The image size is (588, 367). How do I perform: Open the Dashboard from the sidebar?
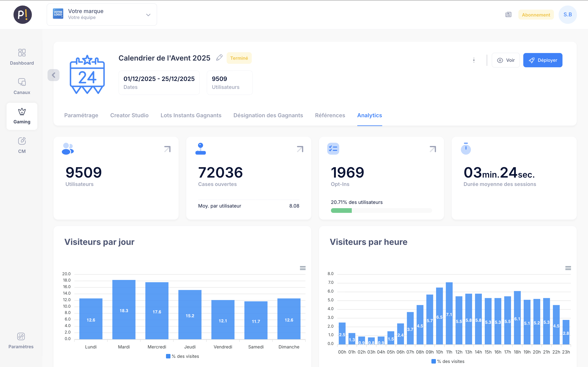click(x=22, y=57)
